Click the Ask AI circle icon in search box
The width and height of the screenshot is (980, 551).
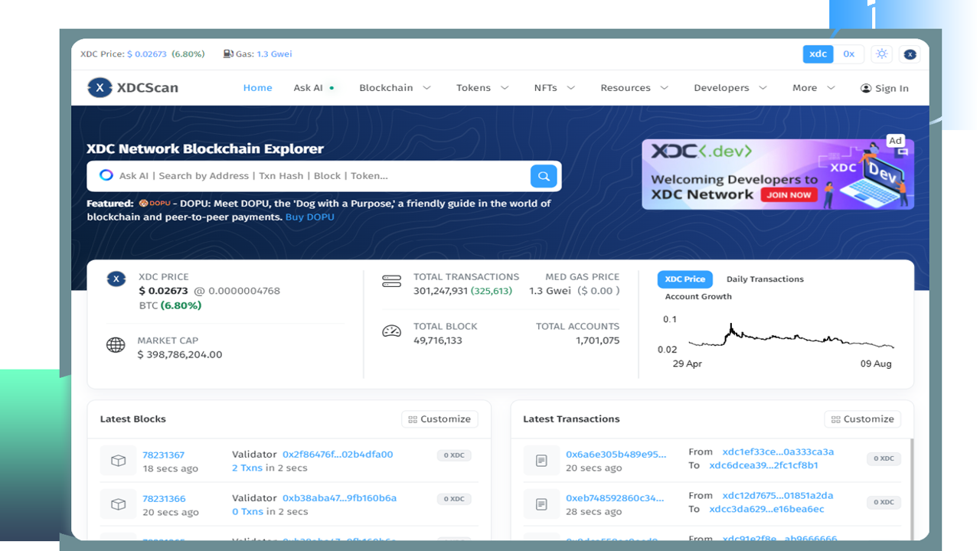tap(106, 175)
